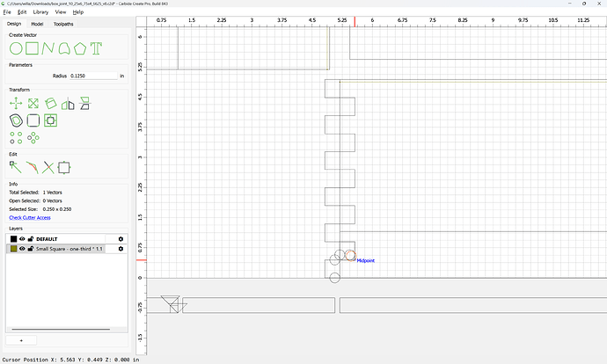Open the Library menu
This screenshot has height=364, width=607.
coord(40,12)
